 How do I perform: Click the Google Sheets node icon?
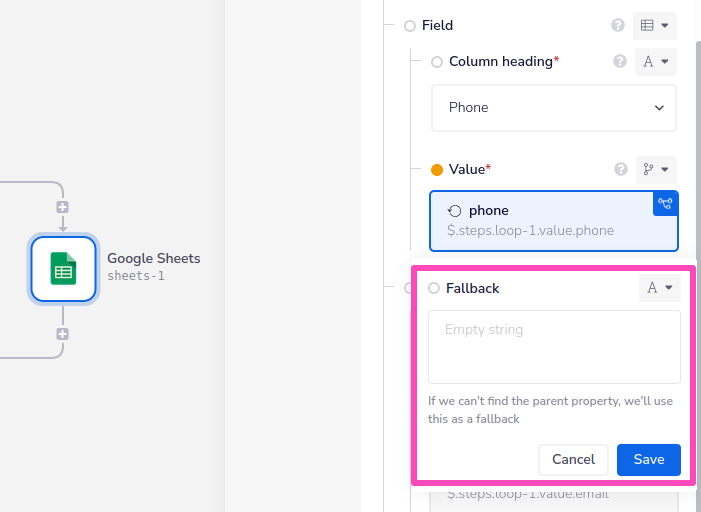63,268
